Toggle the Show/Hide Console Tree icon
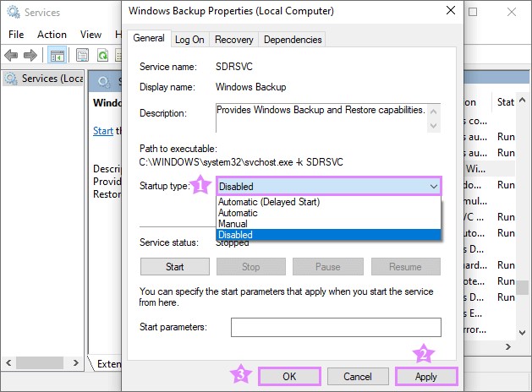This screenshot has width=532, height=392. pos(57,56)
